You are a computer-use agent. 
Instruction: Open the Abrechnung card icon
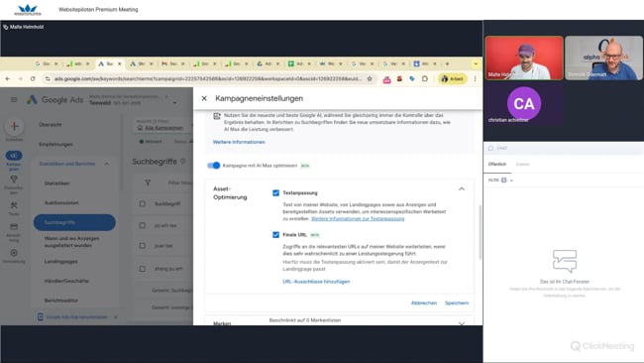click(14, 226)
